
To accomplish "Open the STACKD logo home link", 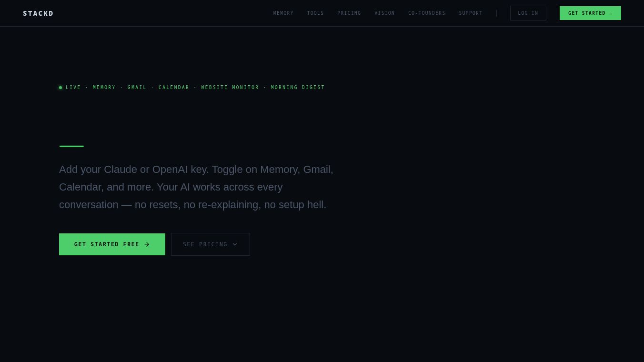I will coord(38,13).
